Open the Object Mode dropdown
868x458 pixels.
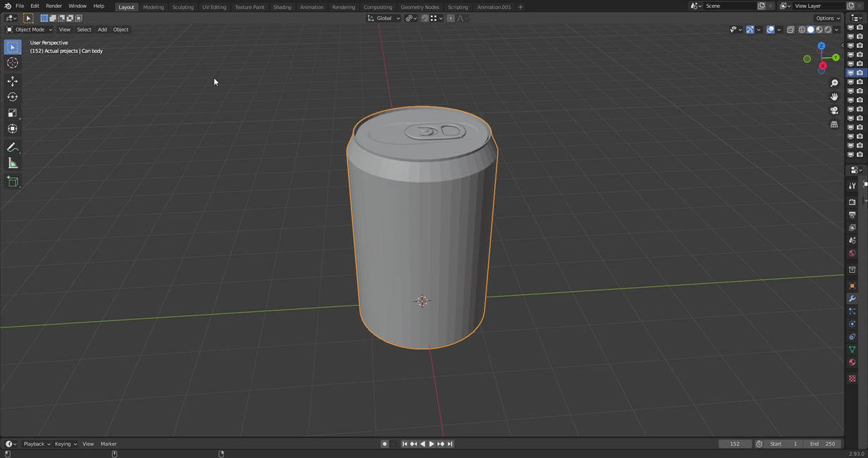point(28,29)
